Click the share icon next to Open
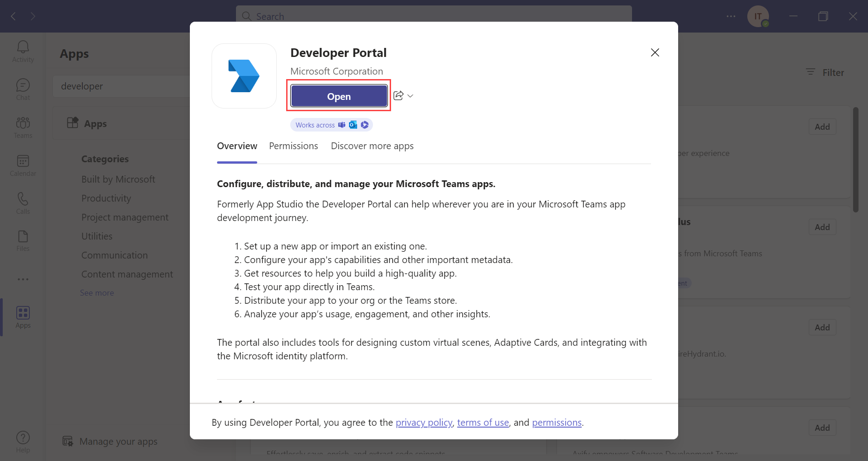The height and width of the screenshot is (461, 868). 397,95
